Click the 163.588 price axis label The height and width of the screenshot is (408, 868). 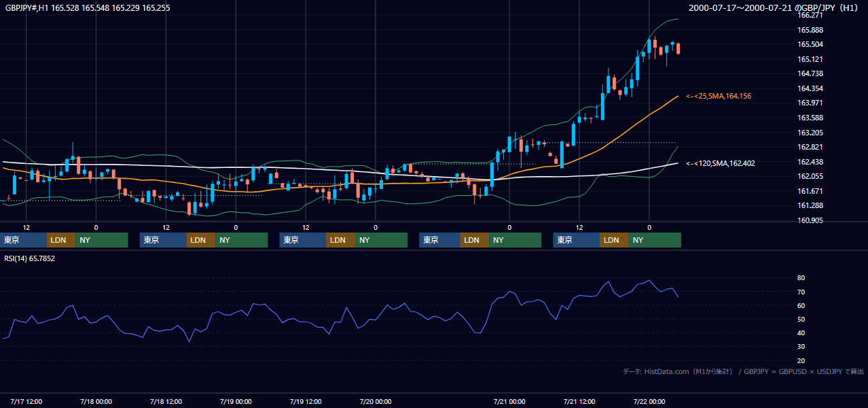(x=810, y=118)
